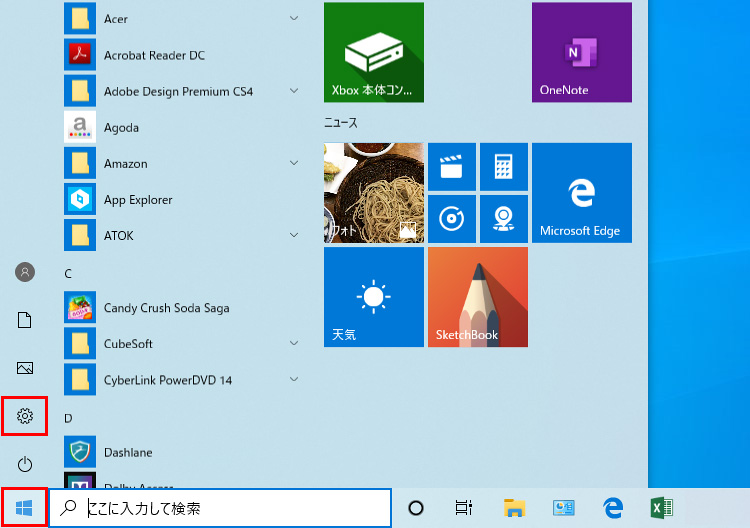Open Acrobat Reader DC from app list
The width and height of the screenshot is (750, 528).
[154, 55]
